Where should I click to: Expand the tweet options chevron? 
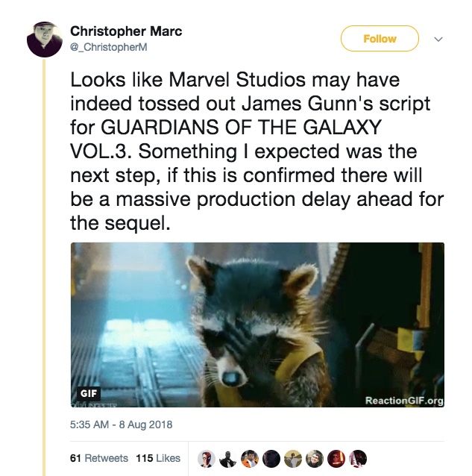438,39
